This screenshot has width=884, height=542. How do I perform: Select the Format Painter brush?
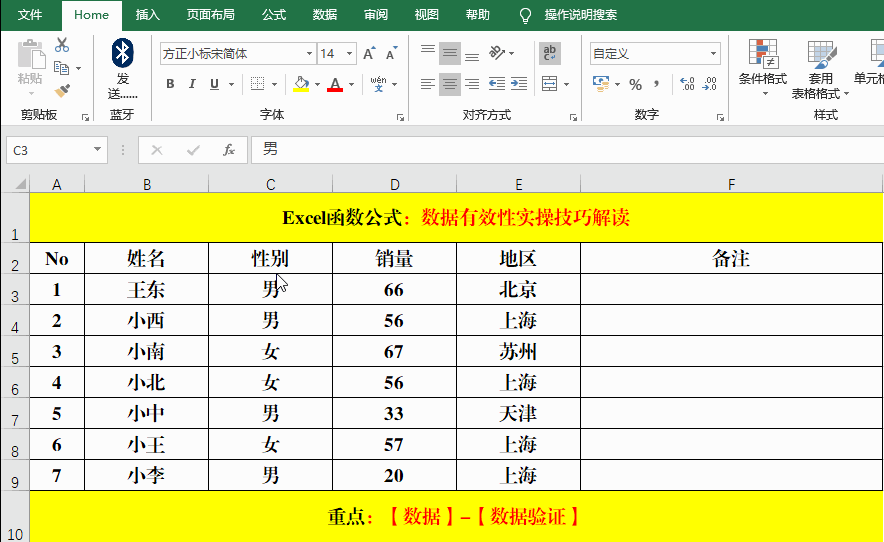coord(62,90)
